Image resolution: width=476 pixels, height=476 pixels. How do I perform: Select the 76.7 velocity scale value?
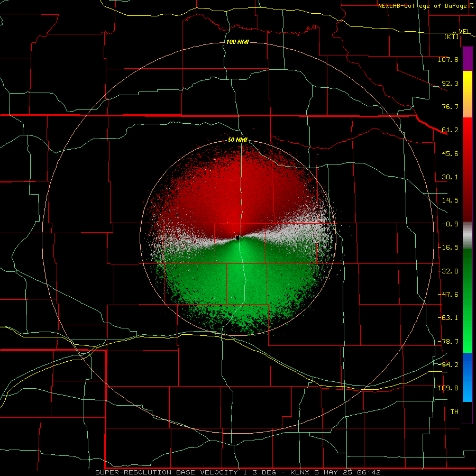point(450,106)
